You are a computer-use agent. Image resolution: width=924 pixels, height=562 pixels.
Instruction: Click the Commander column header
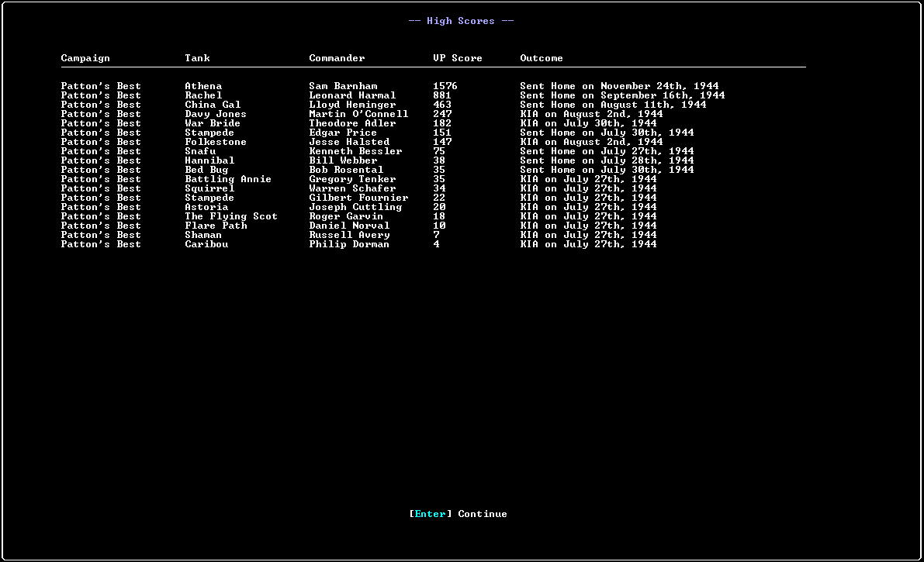337,57
